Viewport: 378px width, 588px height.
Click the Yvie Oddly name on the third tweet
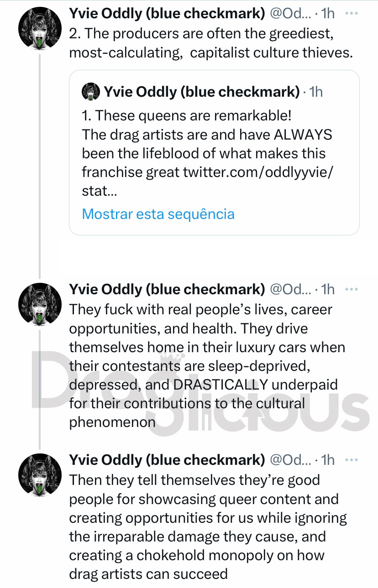pos(167,460)
